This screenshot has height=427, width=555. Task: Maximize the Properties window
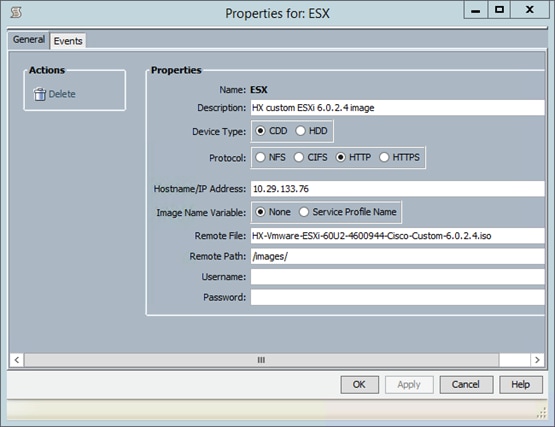click(x=499, y=10)
